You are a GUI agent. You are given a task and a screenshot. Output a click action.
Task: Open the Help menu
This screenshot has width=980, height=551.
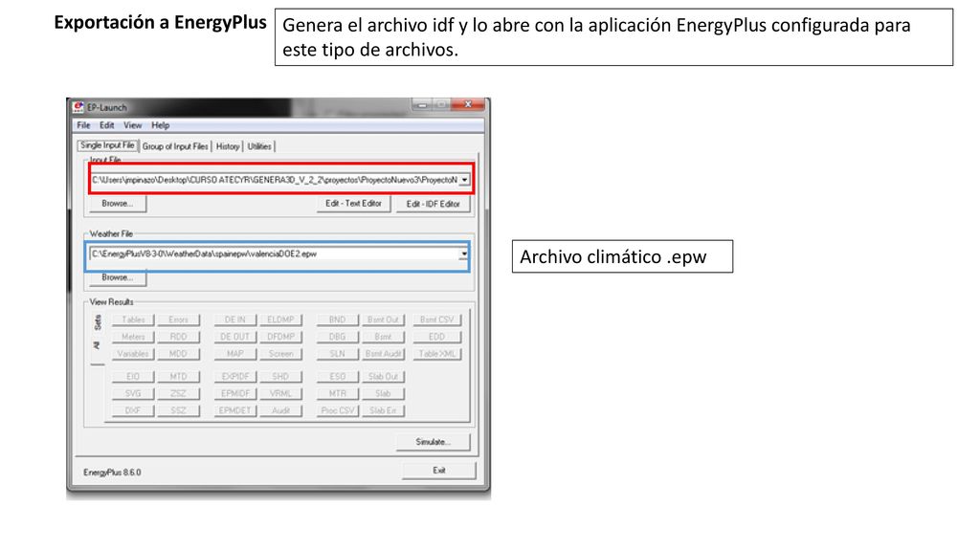(161, 125)
